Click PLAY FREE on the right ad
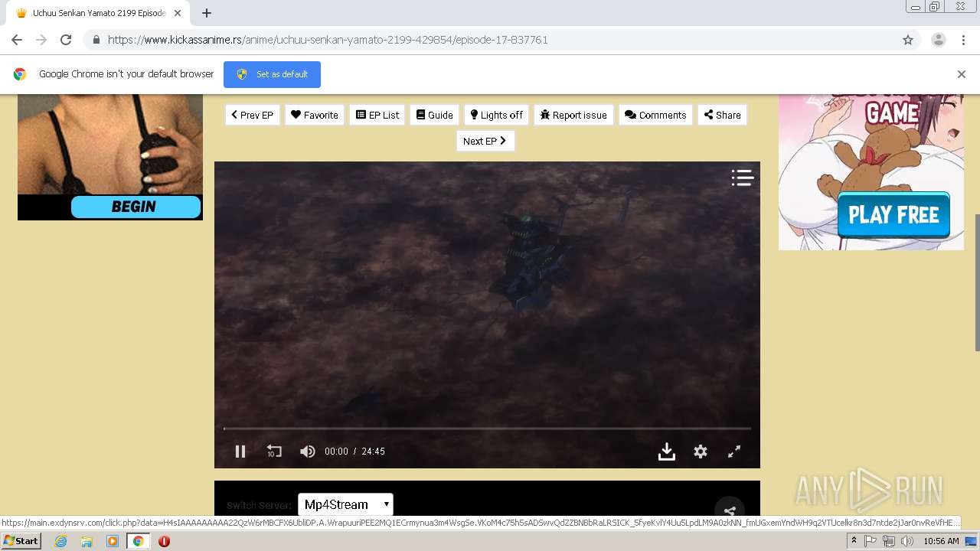The image size is (980, 551). tap(893, 215)
